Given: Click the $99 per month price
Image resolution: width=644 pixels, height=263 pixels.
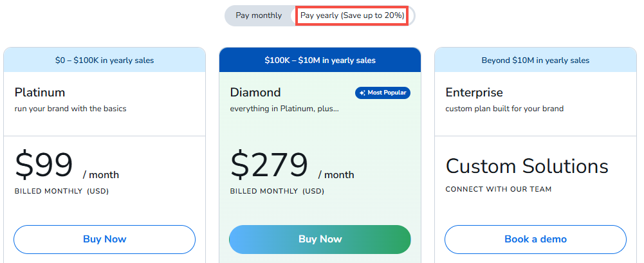Looking at the screenshot, I should click(44, 166).
